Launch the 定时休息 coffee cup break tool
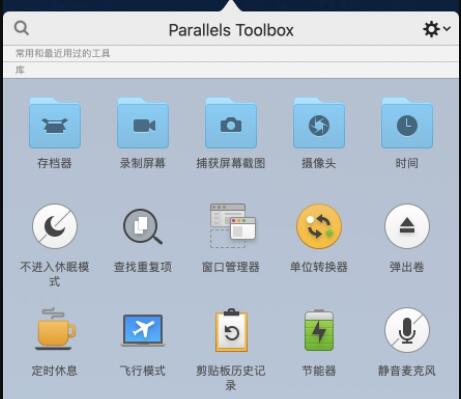The width and height of the screenshot is (461, 399). coord(55,329)
